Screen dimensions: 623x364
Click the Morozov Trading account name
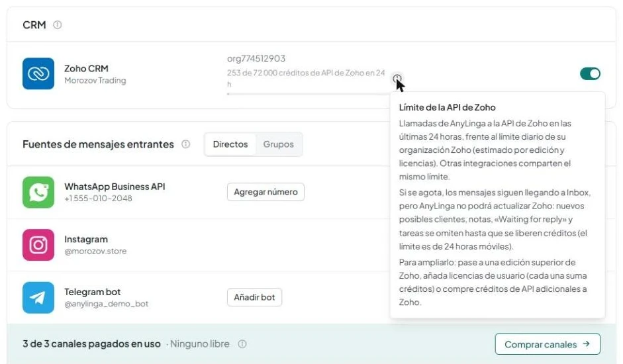(95, 80)
